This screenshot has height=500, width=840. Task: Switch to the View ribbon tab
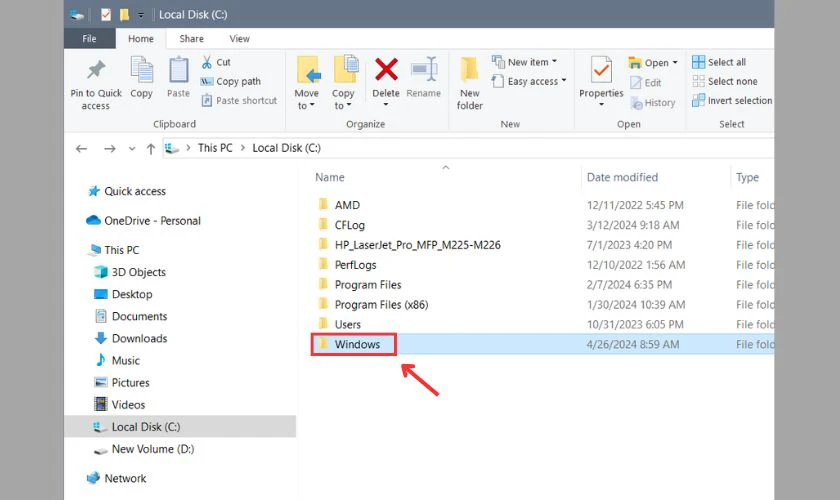tap(239, 39)
